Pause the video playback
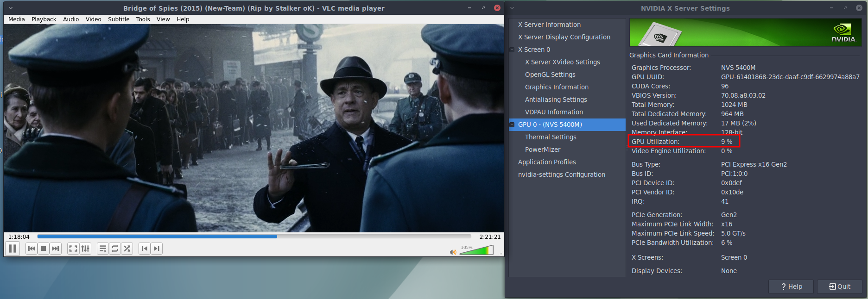 (x=13, y=249)
